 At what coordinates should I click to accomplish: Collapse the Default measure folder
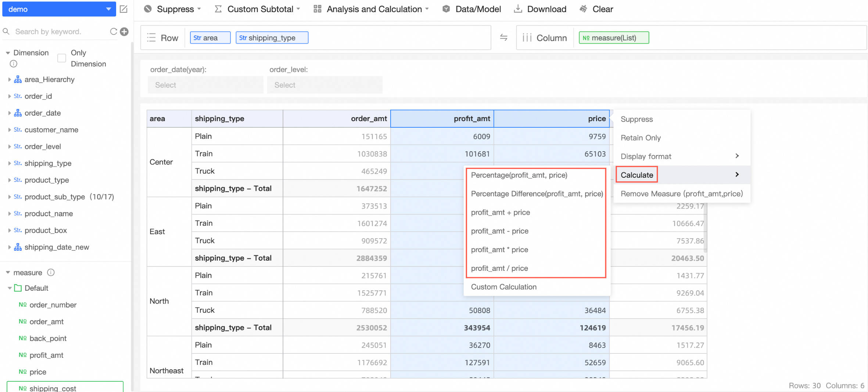(x=10, y=288)
